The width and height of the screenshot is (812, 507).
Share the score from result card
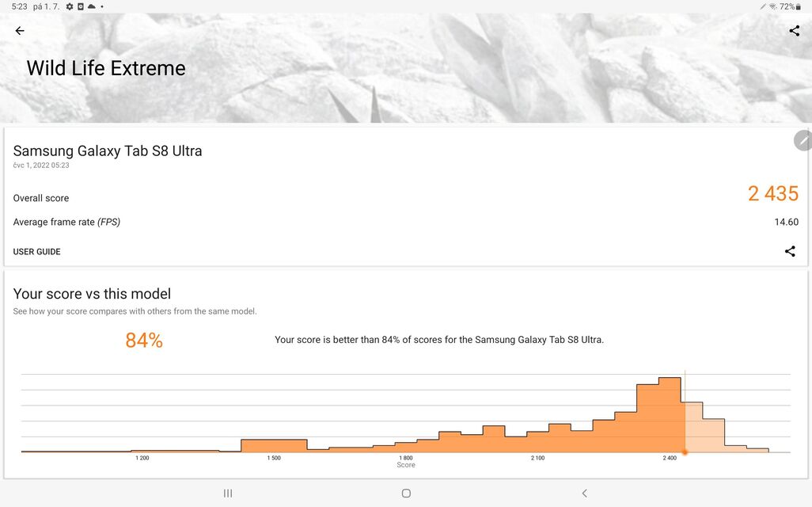[790, 251]
